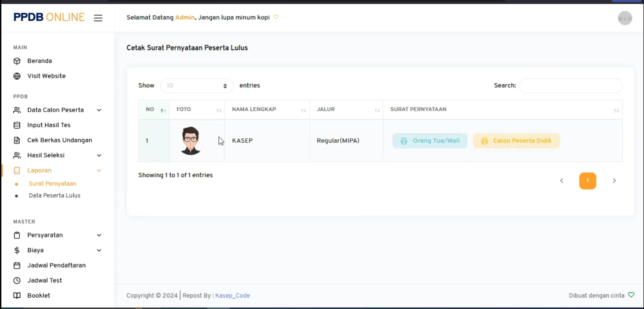644x309 pixels.
Task: Expand the Biaya submenu chevron
Action: coord(99,250)
